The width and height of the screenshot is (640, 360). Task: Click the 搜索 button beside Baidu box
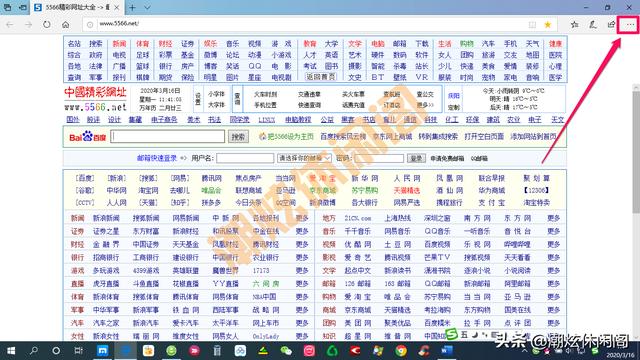(x=238, y=137)
